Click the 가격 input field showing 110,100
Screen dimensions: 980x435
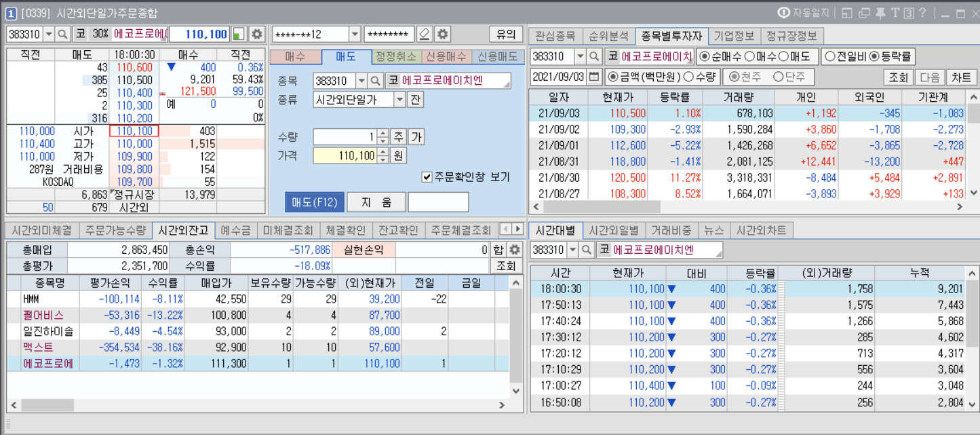pos(345,155)
